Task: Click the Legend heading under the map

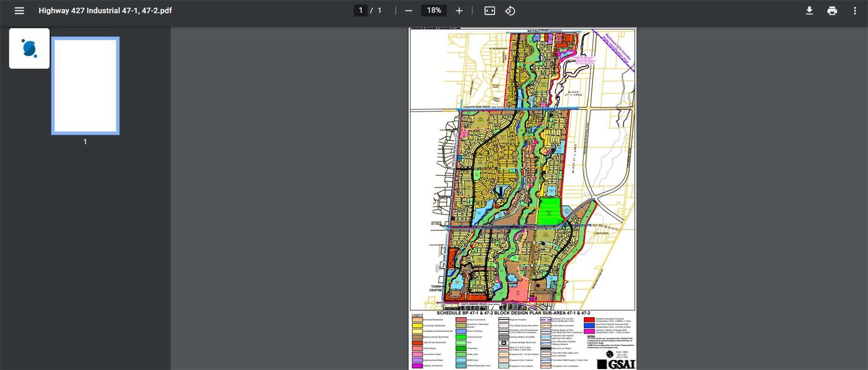Action: pyautogui.click(x=417, y=315)
